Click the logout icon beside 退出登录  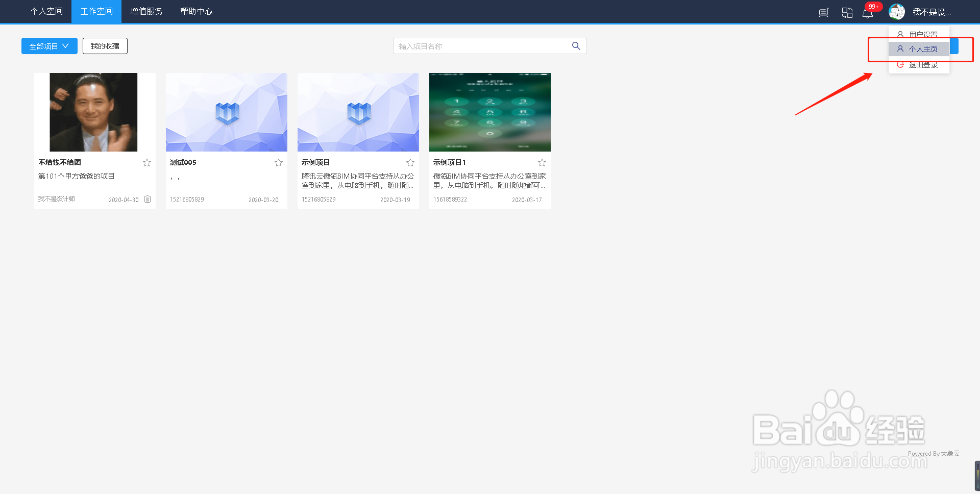[x=899, y=64]
